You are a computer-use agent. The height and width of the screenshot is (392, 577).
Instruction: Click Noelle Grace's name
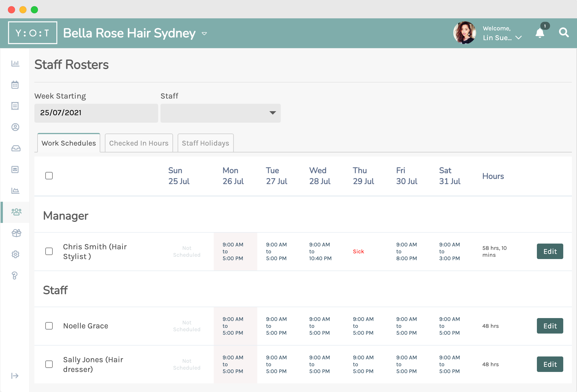[86, 326]
